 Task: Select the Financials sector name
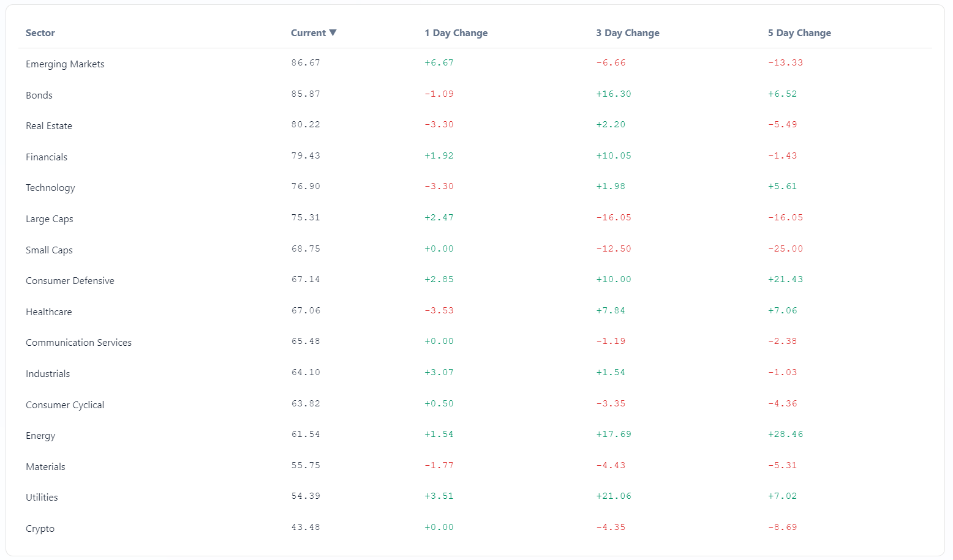coord(47,157)
